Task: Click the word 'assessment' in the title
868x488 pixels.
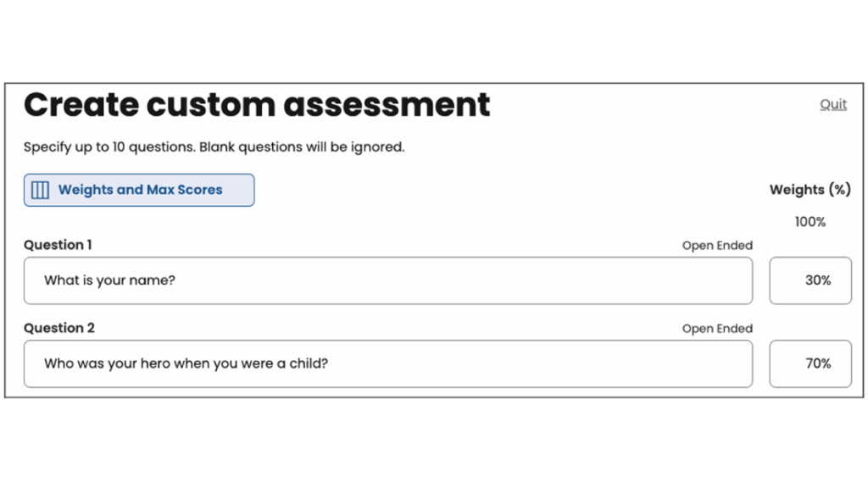Action: 387,104
